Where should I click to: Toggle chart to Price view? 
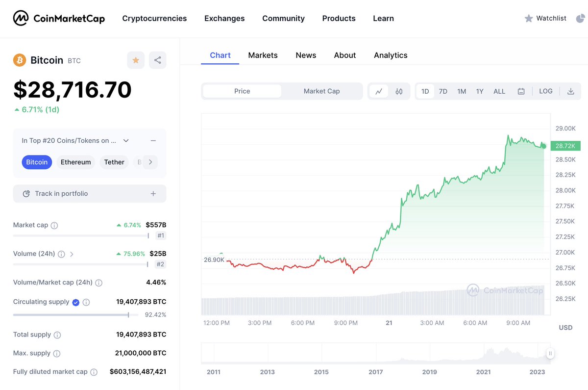click(242, 91)
